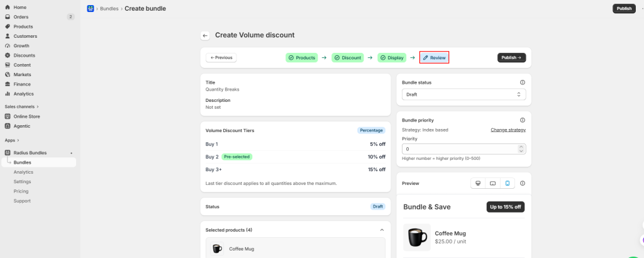
Task: Click the Percentage badge
Action: click(x=371, y=130)
